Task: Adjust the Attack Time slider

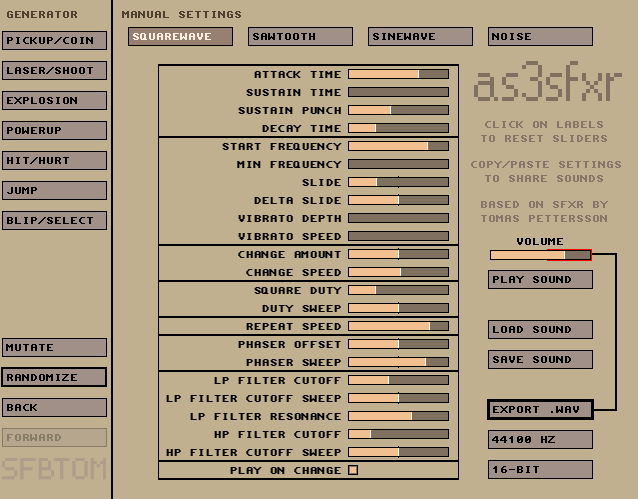Action: point(399,74)
